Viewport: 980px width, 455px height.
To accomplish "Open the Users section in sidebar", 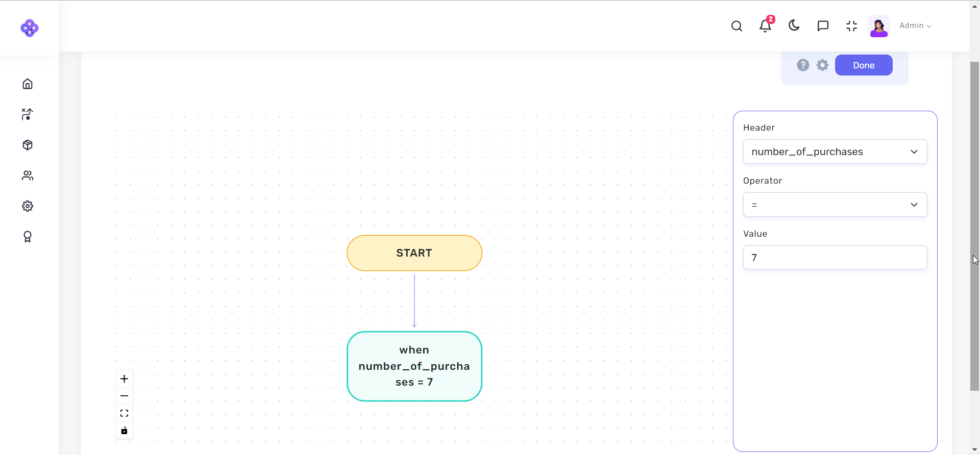I will (28, 175).
